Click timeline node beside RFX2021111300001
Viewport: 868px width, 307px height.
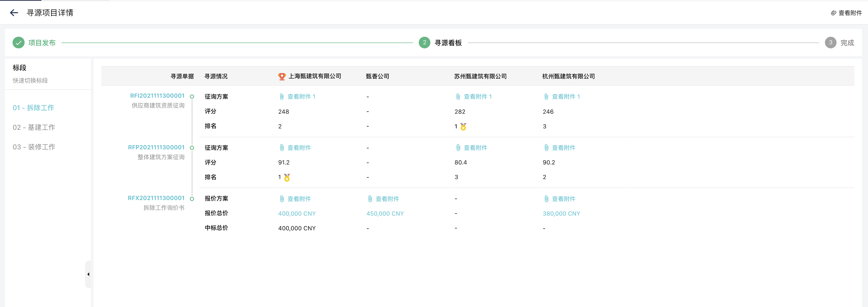pos(192,199)
